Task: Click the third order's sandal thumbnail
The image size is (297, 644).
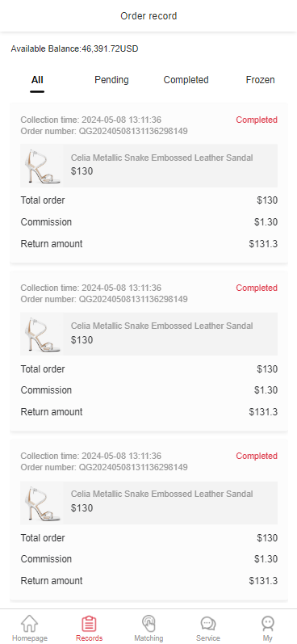Action: click(42, 503)
